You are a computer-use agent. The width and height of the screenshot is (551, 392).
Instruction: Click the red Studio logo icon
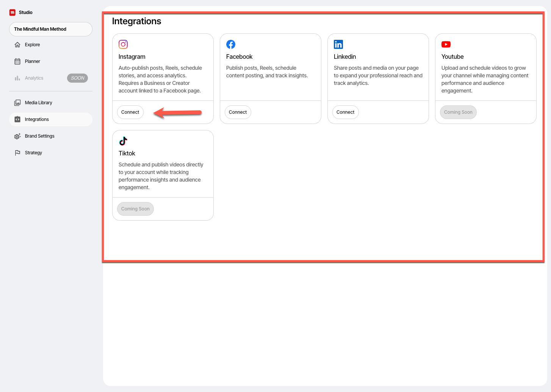pyautogui.click(x=13, y=13)
